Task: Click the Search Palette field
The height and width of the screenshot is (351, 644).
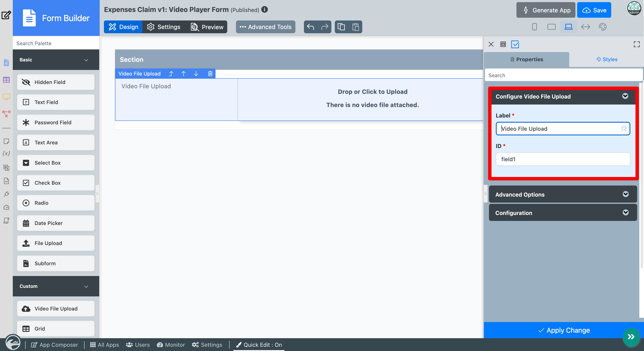Action: click(x=56, y=43)
